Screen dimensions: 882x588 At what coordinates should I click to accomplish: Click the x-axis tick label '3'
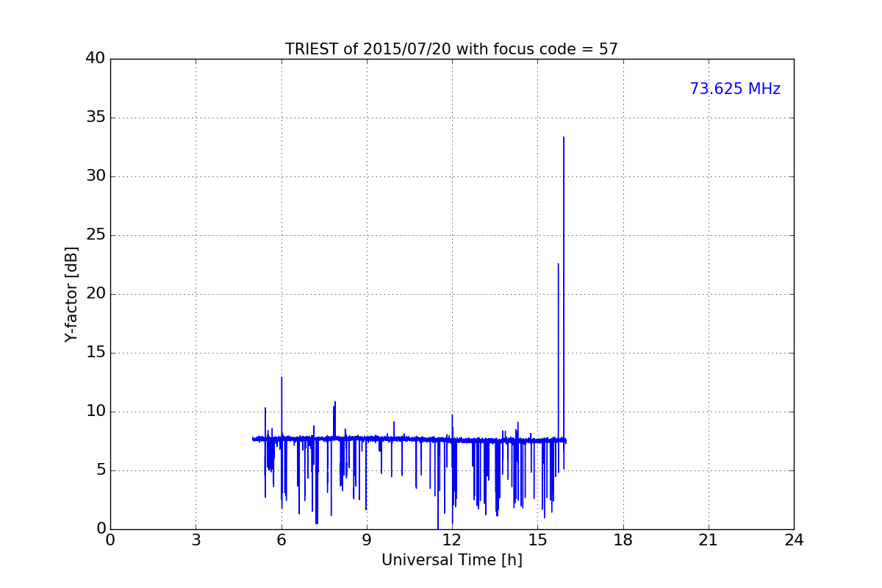[196, 540]
